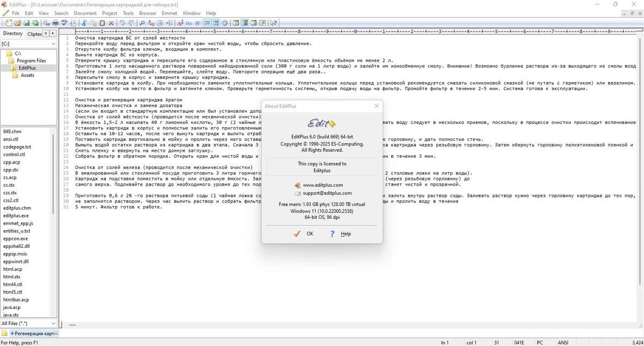This screenshot has height=346, width=644.
Task: Click the Print toolbar icon
Action: tap(55, 23)
